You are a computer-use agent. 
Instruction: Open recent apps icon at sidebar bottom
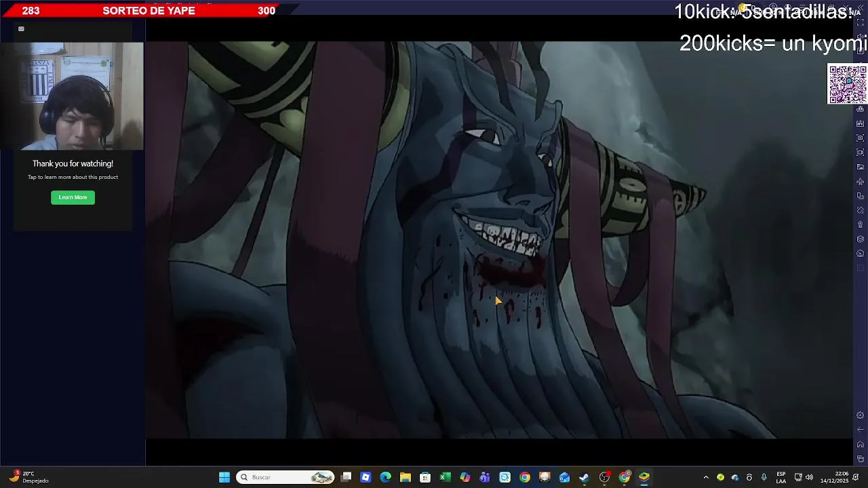[861, 459]
